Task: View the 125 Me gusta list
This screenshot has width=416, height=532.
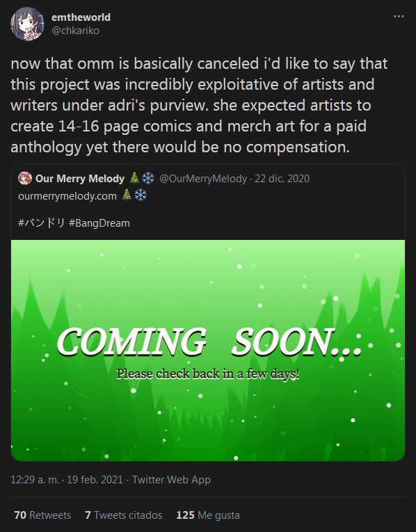Action: [x=208, y=515]
